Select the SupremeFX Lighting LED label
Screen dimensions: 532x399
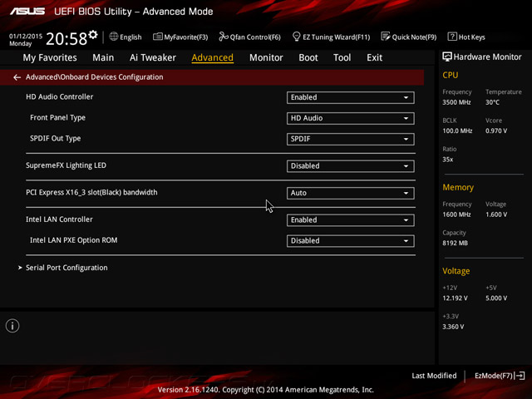tap(66, 165)
